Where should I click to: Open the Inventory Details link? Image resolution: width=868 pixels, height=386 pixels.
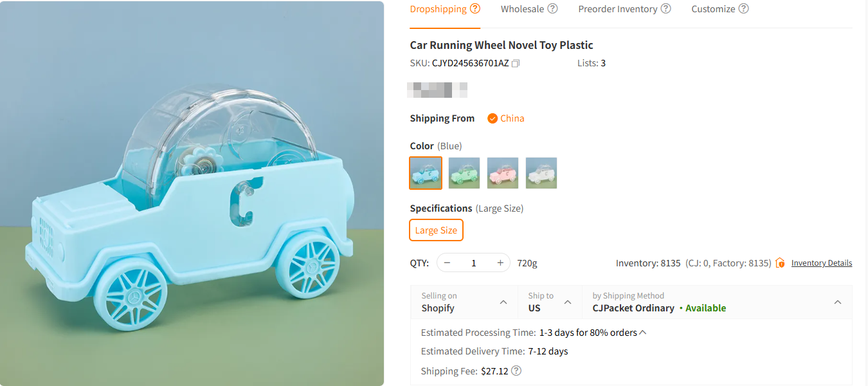822,262
